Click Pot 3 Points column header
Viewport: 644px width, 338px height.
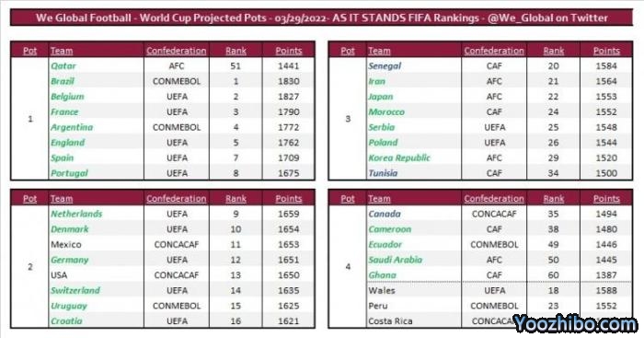pos(606,51)
